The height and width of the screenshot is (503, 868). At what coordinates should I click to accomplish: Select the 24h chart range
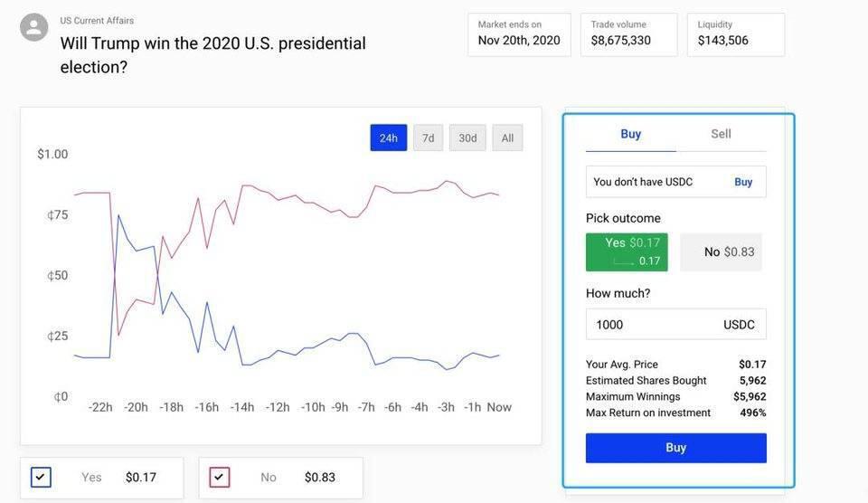tap(388, 138)
